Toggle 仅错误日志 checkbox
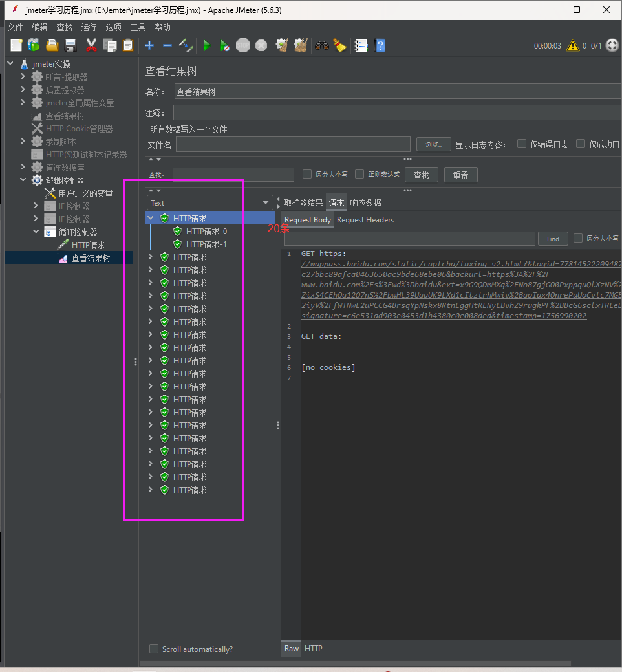622x672 pixels. (x=521, y=144)
